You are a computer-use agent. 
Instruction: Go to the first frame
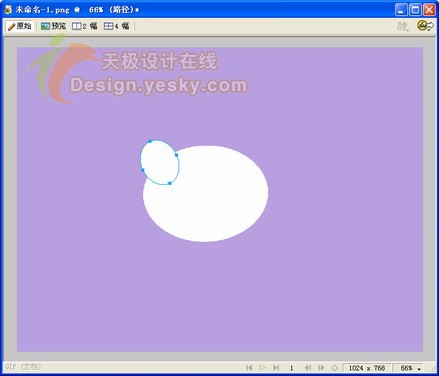point(249,368)
